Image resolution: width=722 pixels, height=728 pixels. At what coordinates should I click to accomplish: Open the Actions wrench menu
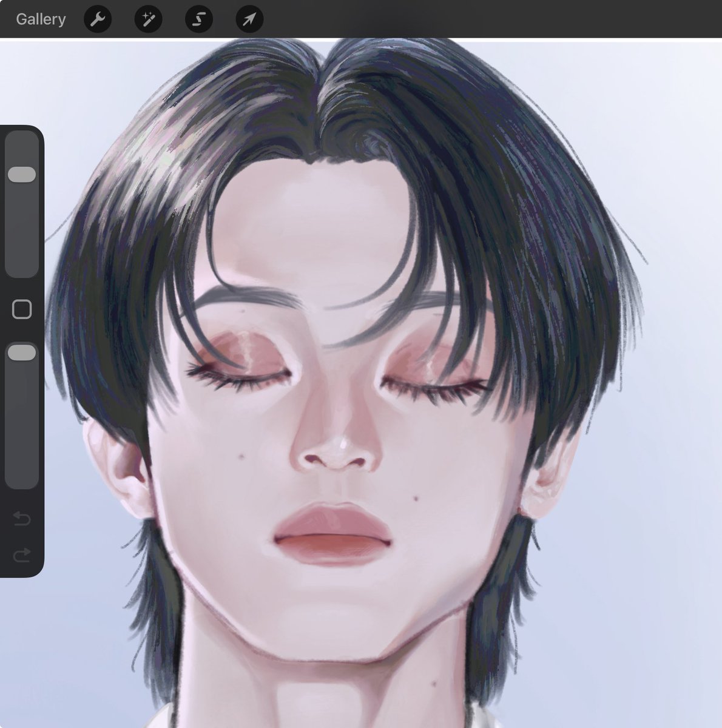(x=97, y=19)
